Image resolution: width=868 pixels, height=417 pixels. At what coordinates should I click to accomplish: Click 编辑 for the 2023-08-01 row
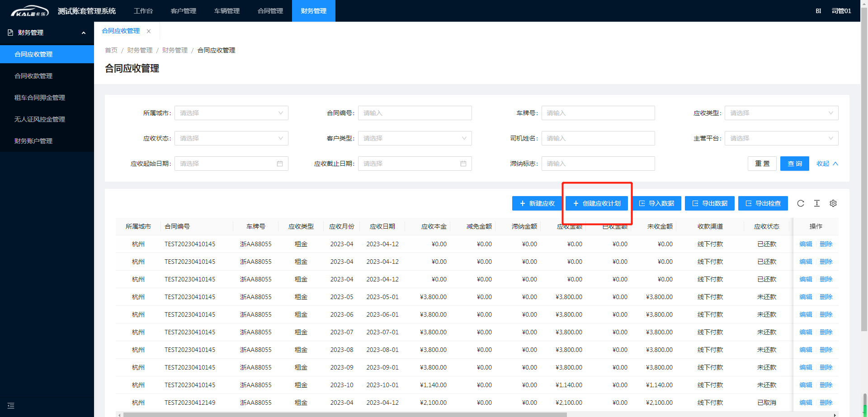click(x=806, y=350)
